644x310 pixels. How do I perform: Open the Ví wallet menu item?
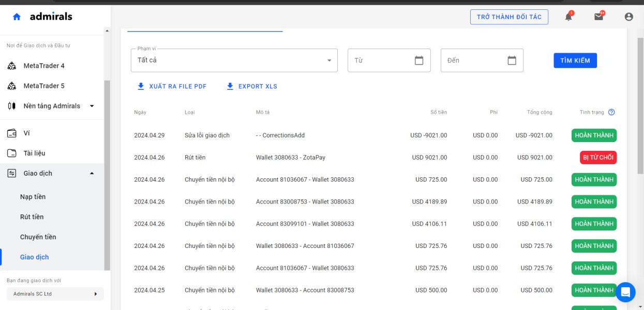point(26,133)
